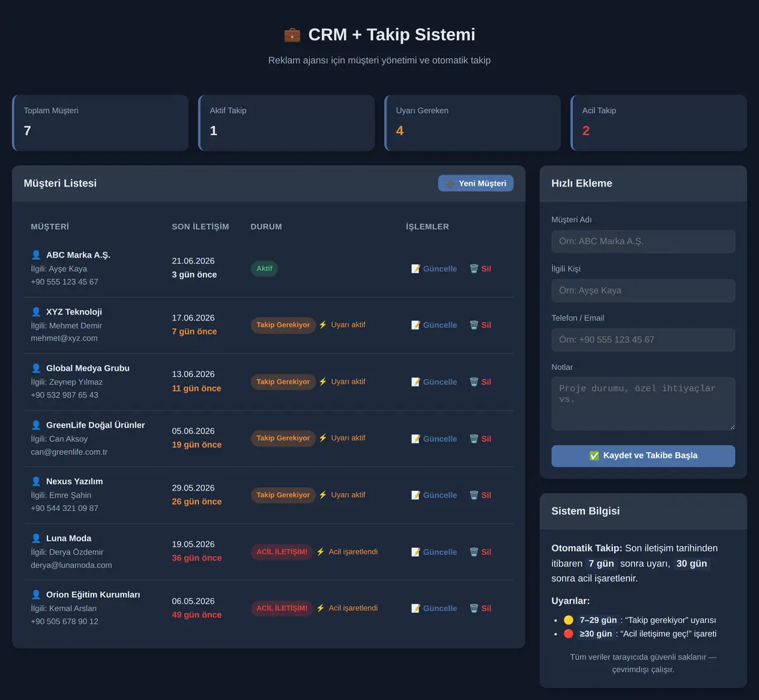The height and width of the screenshot is (700, 759).
Task: Click the text "49 gün önce"
Action: (197, 615)
